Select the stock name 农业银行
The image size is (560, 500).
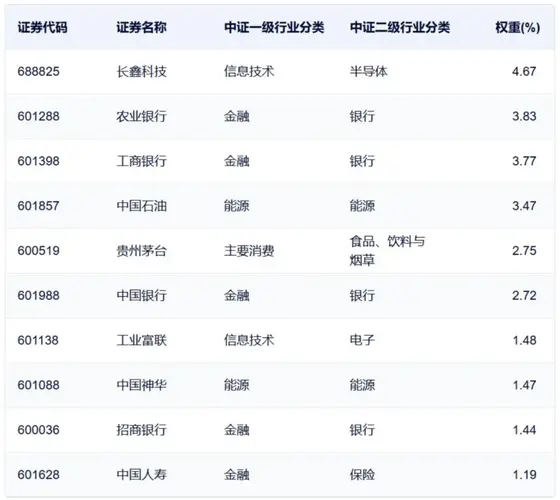[141, 116]
